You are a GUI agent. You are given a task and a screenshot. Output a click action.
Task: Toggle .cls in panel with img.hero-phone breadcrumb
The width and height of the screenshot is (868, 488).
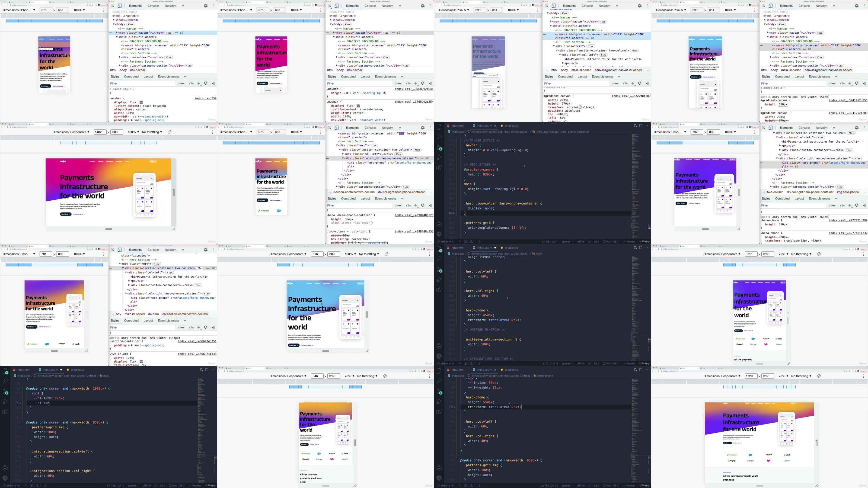tap(842, 206)
